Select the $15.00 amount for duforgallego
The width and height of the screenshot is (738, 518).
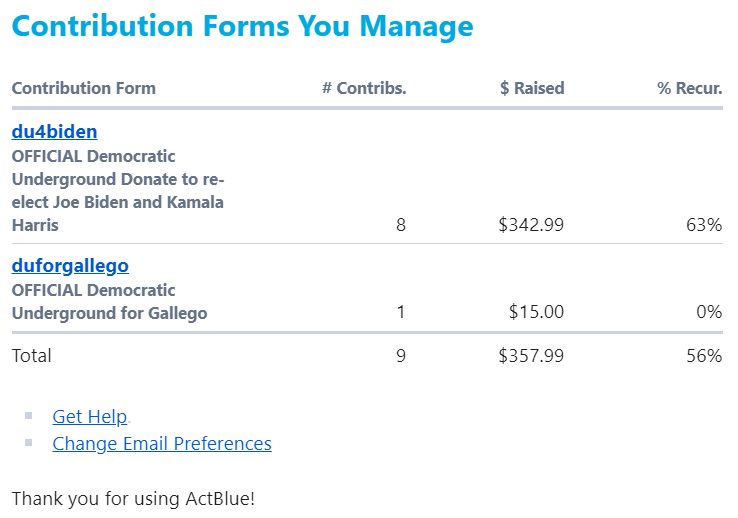coord(536,313)
